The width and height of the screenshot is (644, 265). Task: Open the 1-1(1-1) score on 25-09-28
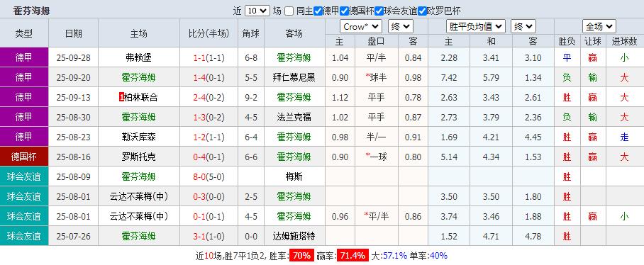coord(209,58)
